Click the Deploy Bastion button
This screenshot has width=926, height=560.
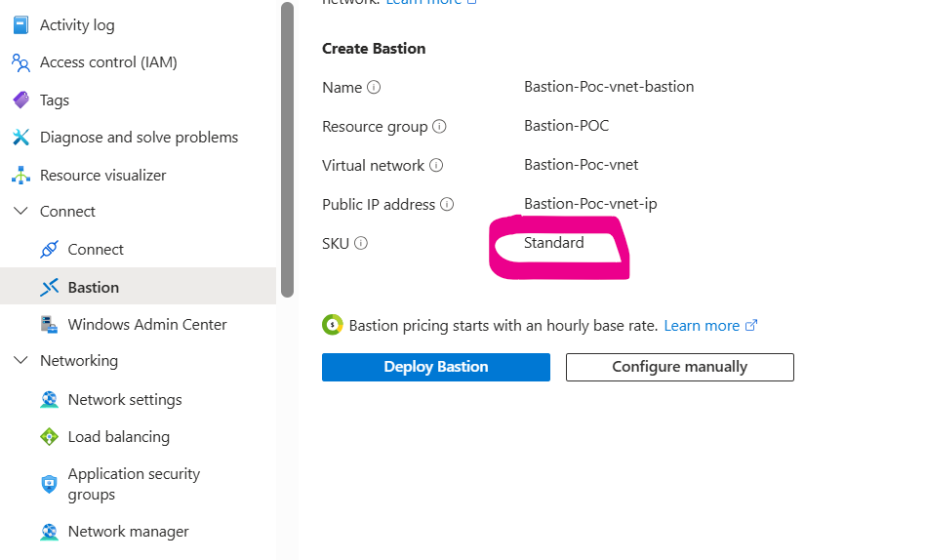[436, 367]
